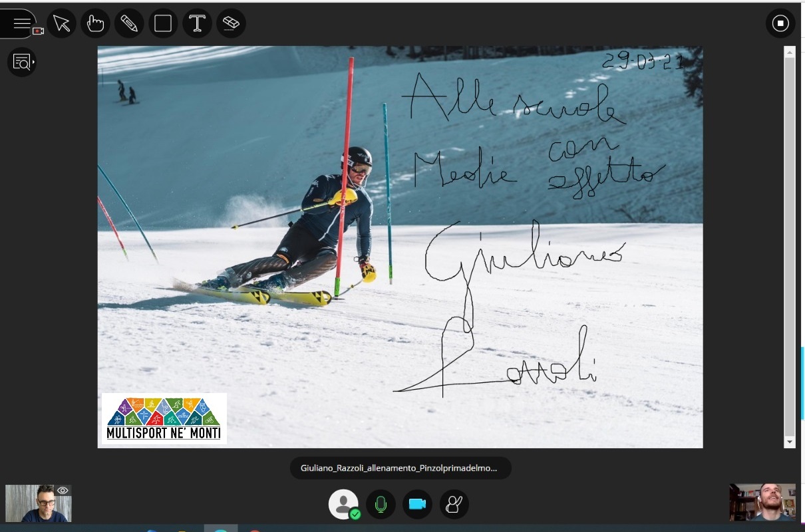Stop sharing content with stop button

coord(780,24)
